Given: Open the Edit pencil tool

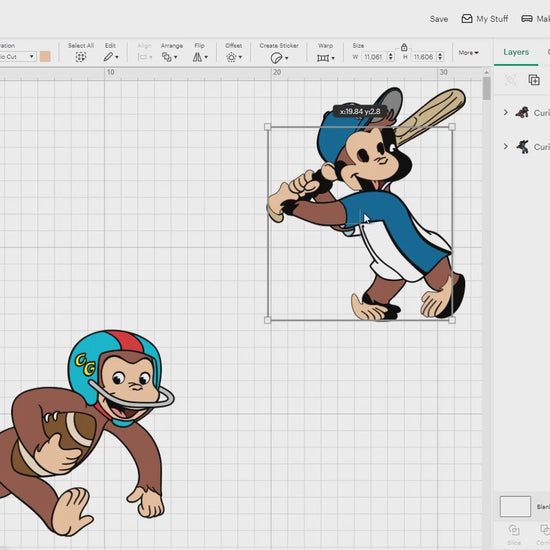Looking at the screenshot, I should [x=108, y=57].
